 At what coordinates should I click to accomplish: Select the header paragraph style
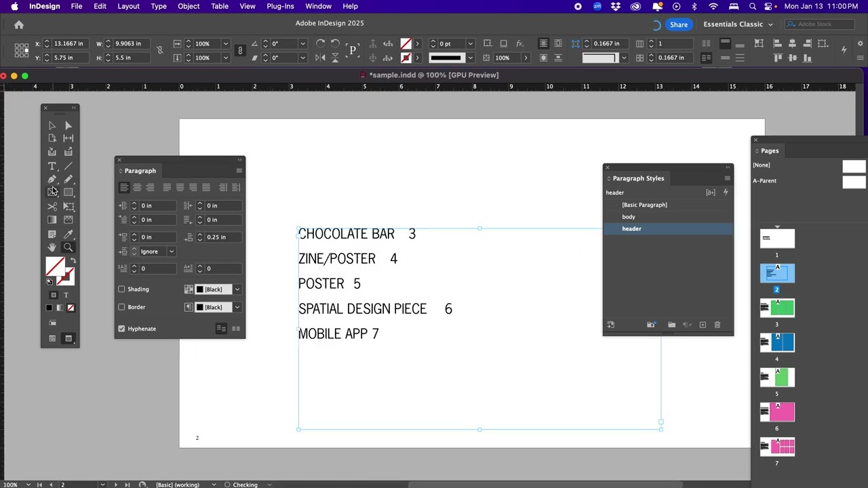click(x=668, y=229)
